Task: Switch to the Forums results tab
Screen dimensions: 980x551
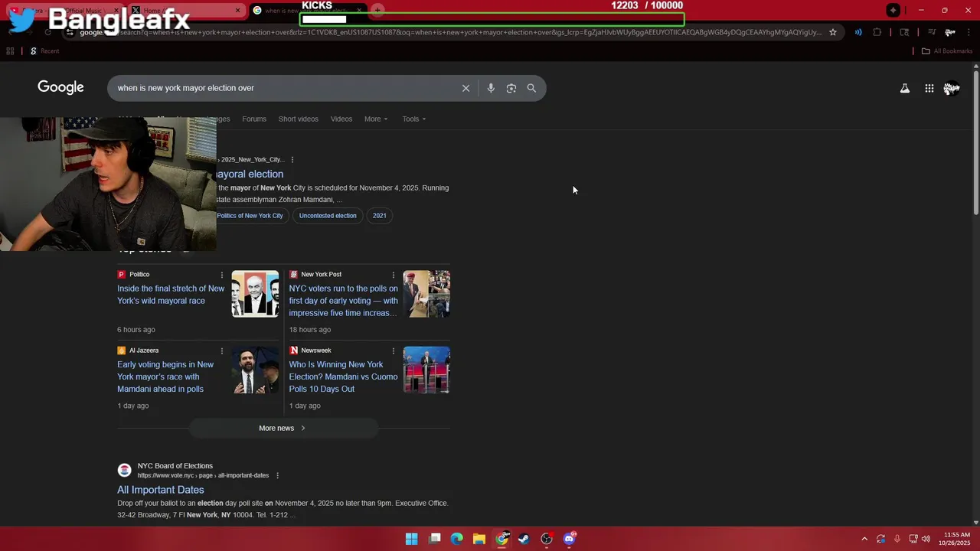Action: [254, 119]
